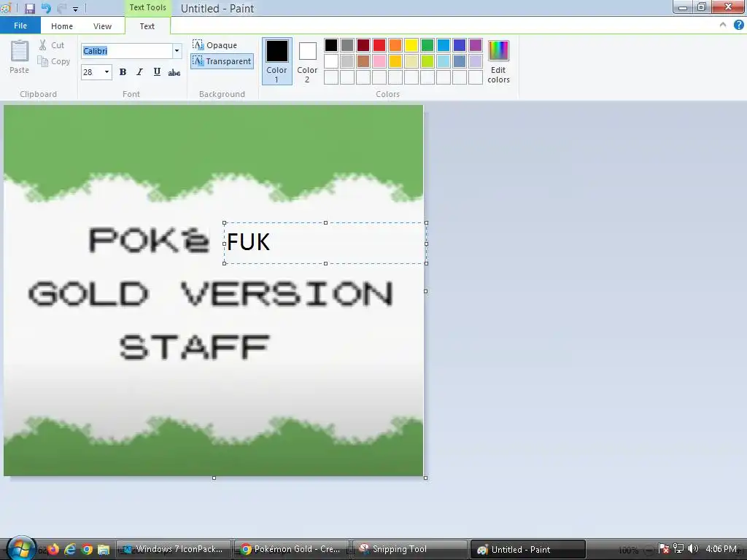
Task: Toggle Italic formatting
Action: tap(139, 72)
